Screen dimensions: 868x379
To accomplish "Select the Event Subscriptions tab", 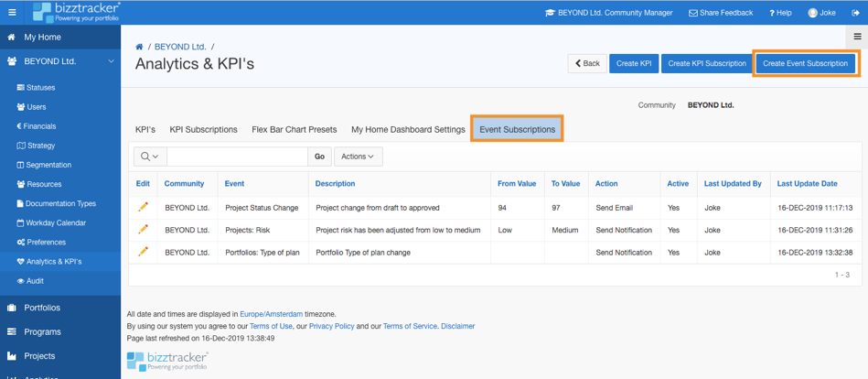I will [x=517, y=130].
